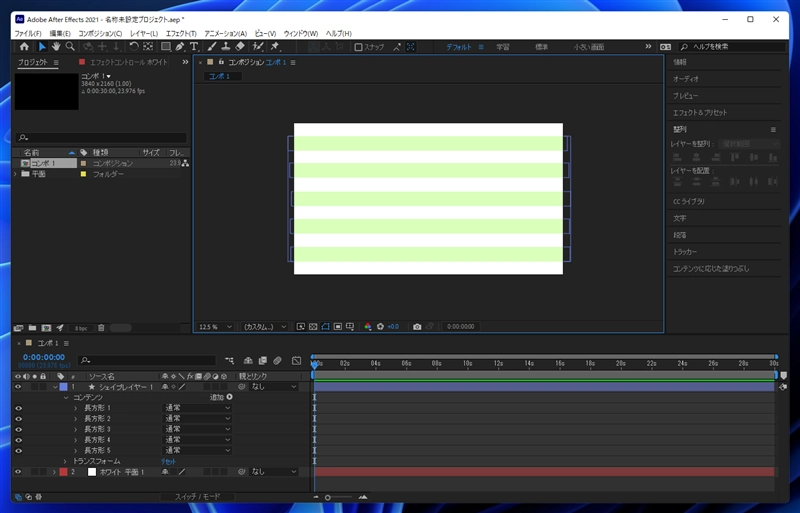The height and width of the screenshot is (513, 800).
Task: Toggle visibility of ホワイト 平面 1 layer
Action: click(18, 471)
